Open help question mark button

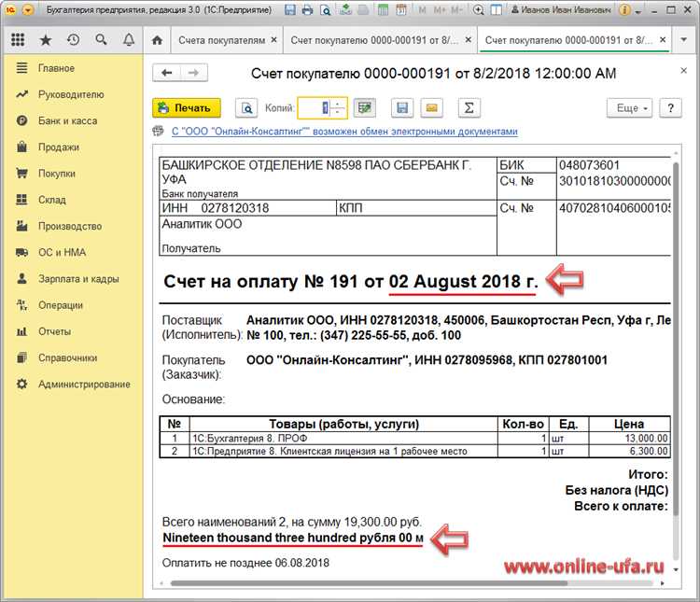click(670, 108)
